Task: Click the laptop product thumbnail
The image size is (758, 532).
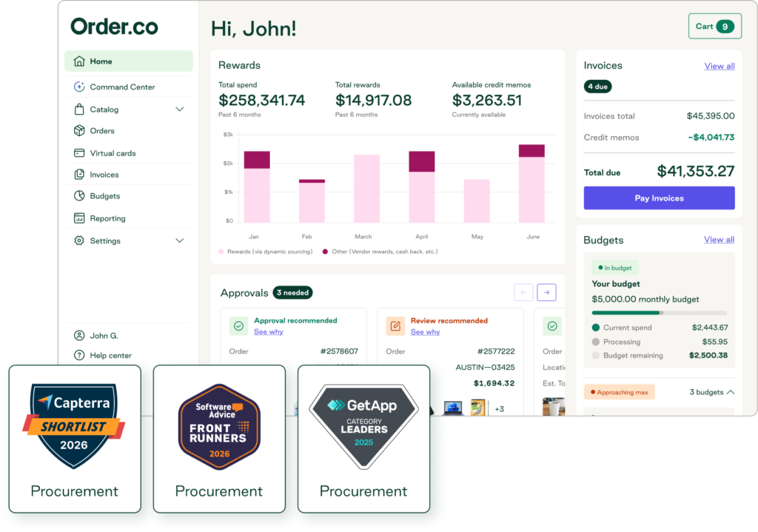Action: click(x=453, y=408)
